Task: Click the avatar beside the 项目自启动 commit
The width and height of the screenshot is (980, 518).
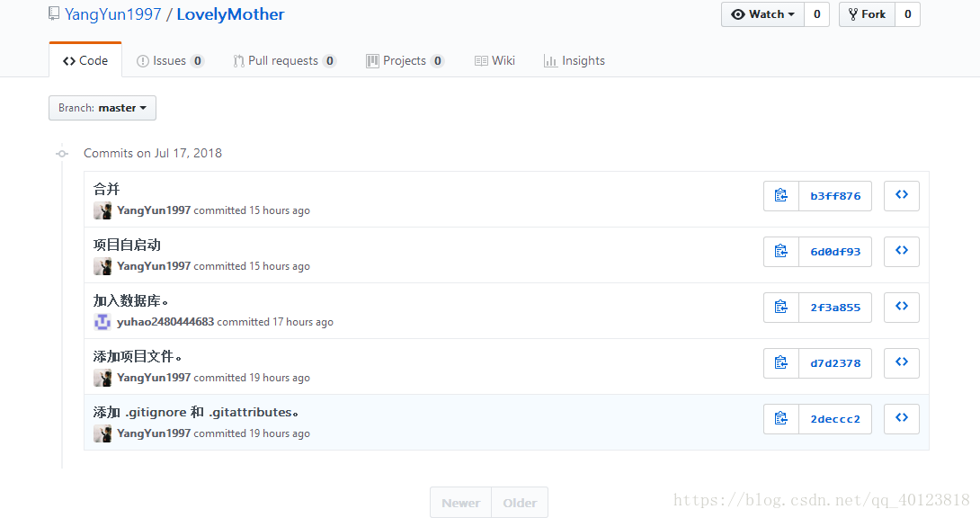Action: [102, 266]
